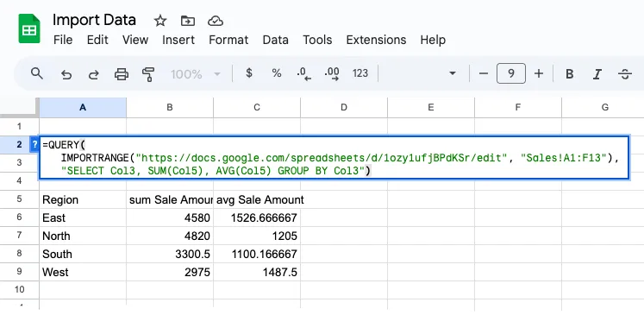Open the File menu
Screen dimensions: 644x334
63,40
